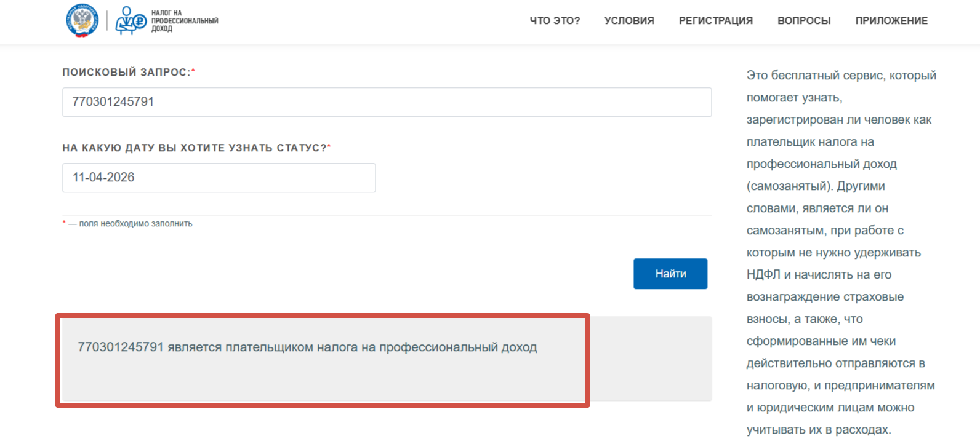Click the 'Поисковый запрос' field label
Screen dimensions: 980x444
tap(126, 73)
